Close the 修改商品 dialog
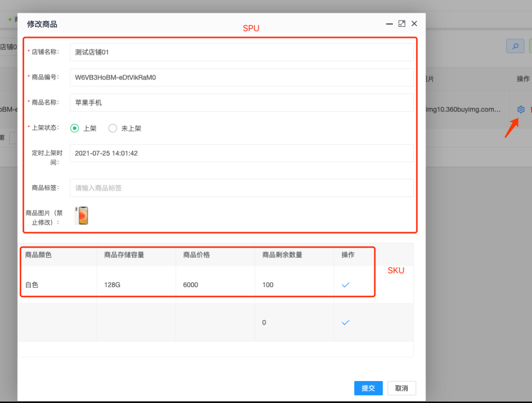532x403 pixels. [x=414, y=23]
